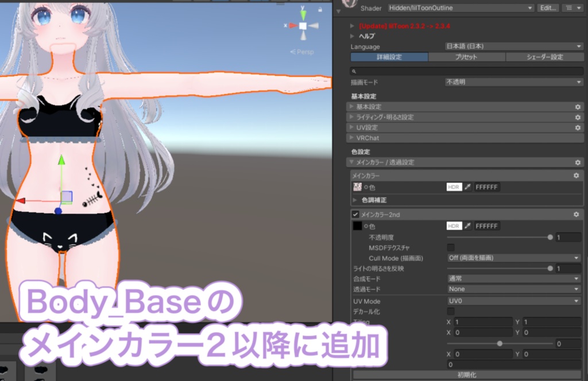Click the scene gizmo green Y axis cone

click(x=303, y=14)
